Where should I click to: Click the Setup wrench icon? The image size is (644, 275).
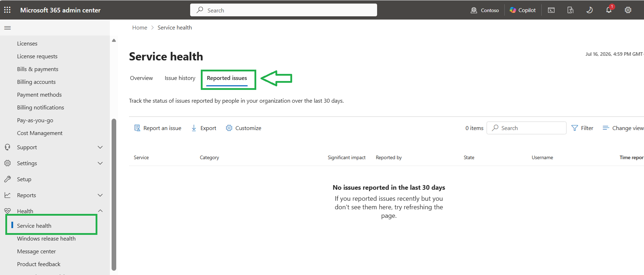pos(7,179)
